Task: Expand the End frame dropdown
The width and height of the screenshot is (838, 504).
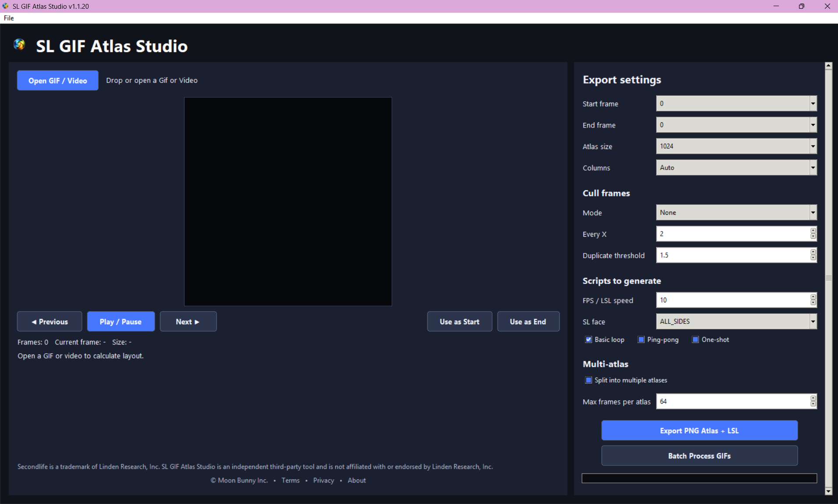Action: [x=813, y=125]
